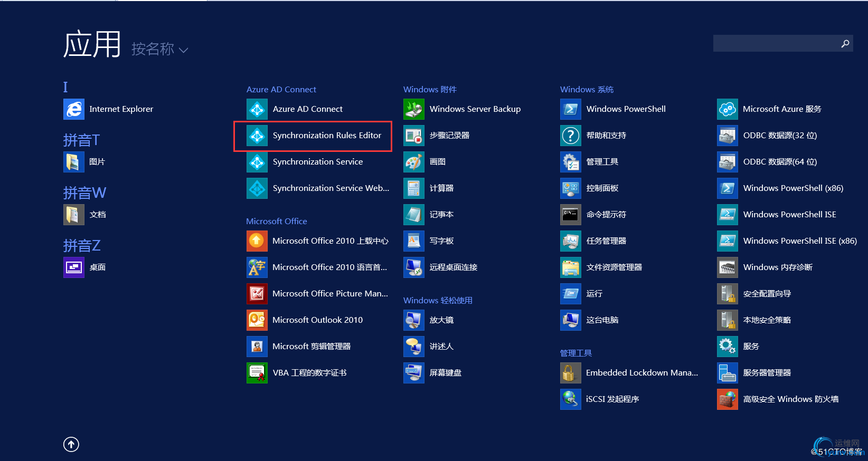868x461 pixels.
Task: Launch the Azure AD Connect icon
Action: click(257, 109)
